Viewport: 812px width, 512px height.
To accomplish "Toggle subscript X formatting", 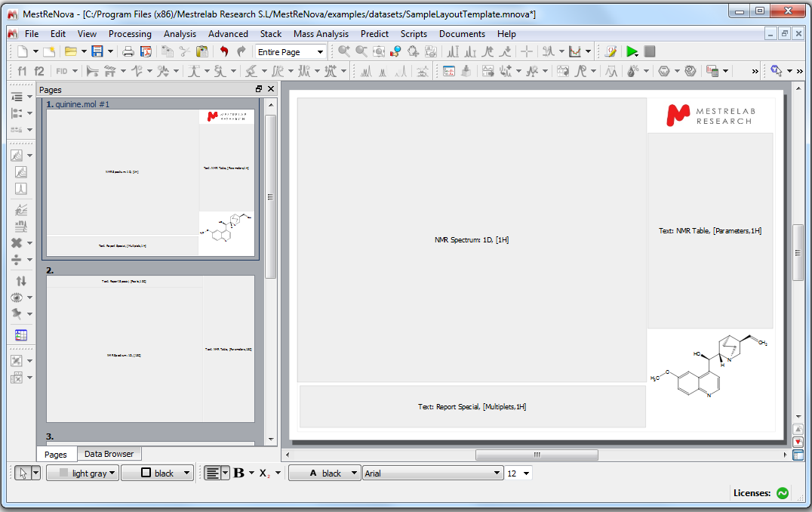I will tap(264, 473).
